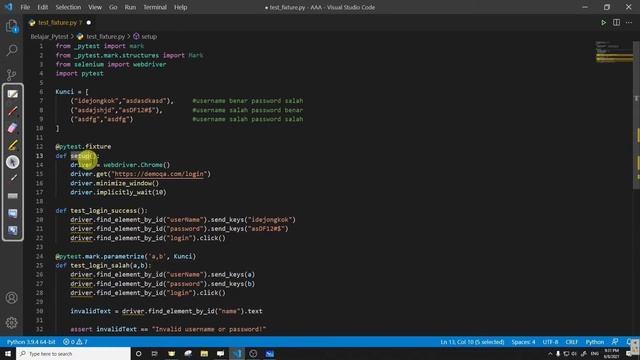The image size is (640, 360).
Task: Open the Edit menu
Action: (42, 7)
